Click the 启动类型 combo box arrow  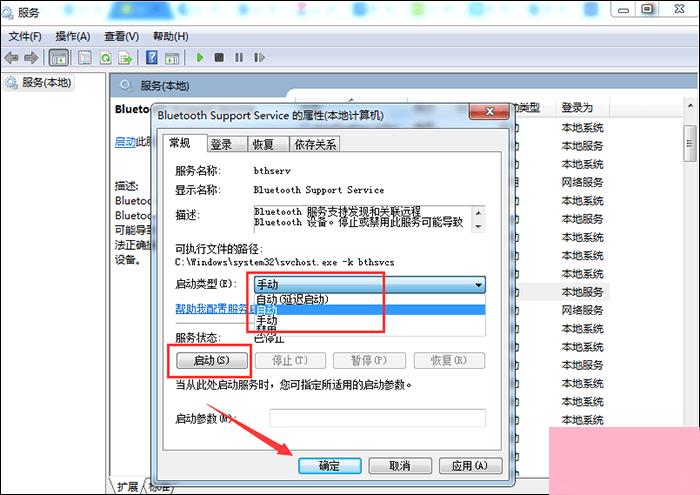[478, 284]
